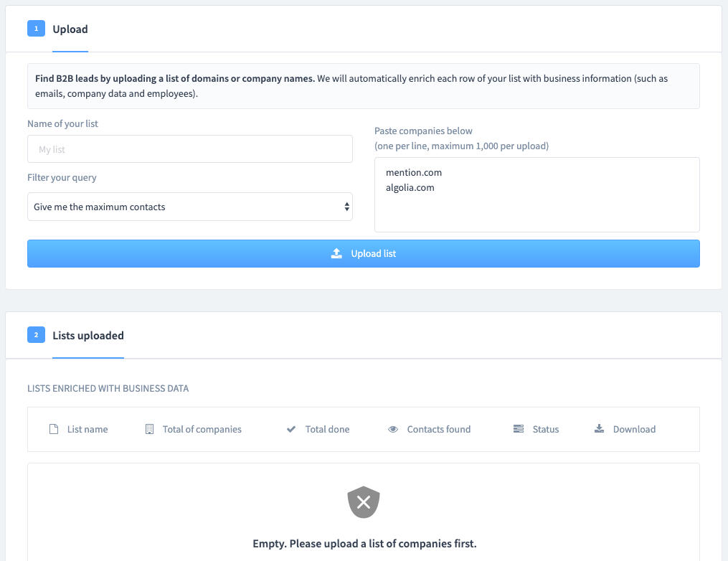Click the Contacts found column header
Screen dimensions: 728x561
tap(438, 429)
